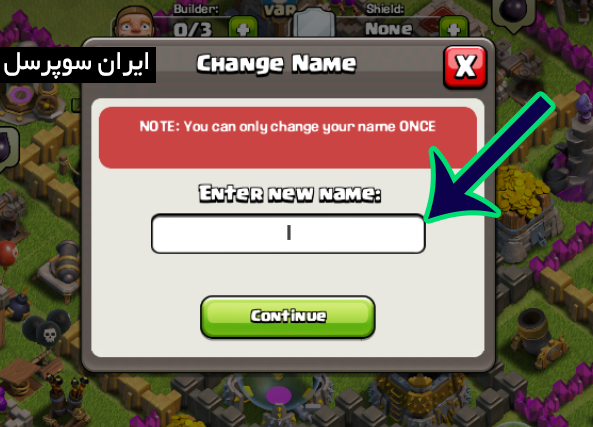
Task: Click the Shield None status
Action: pos(389,29)
